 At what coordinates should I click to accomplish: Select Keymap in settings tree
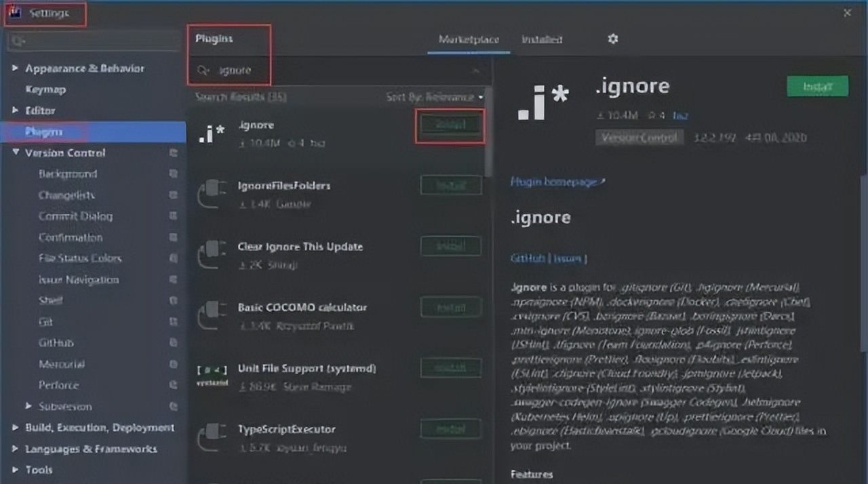tap(45, 89)
